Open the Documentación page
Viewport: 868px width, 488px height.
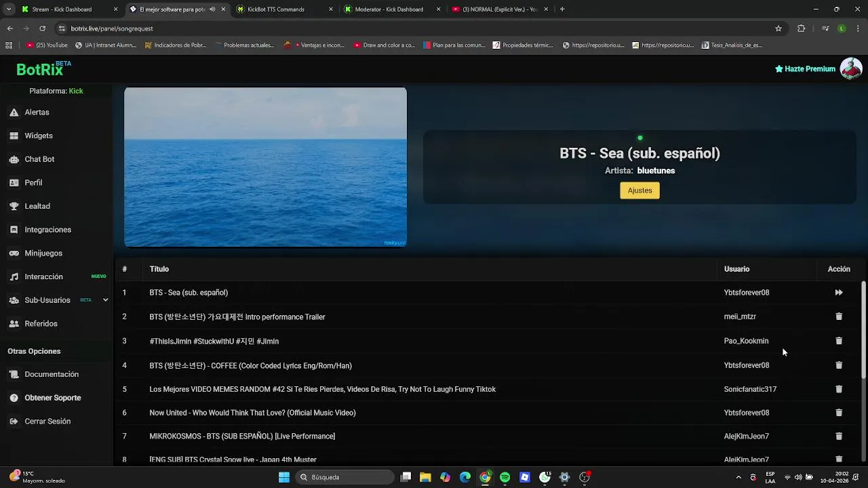point(52,374)
